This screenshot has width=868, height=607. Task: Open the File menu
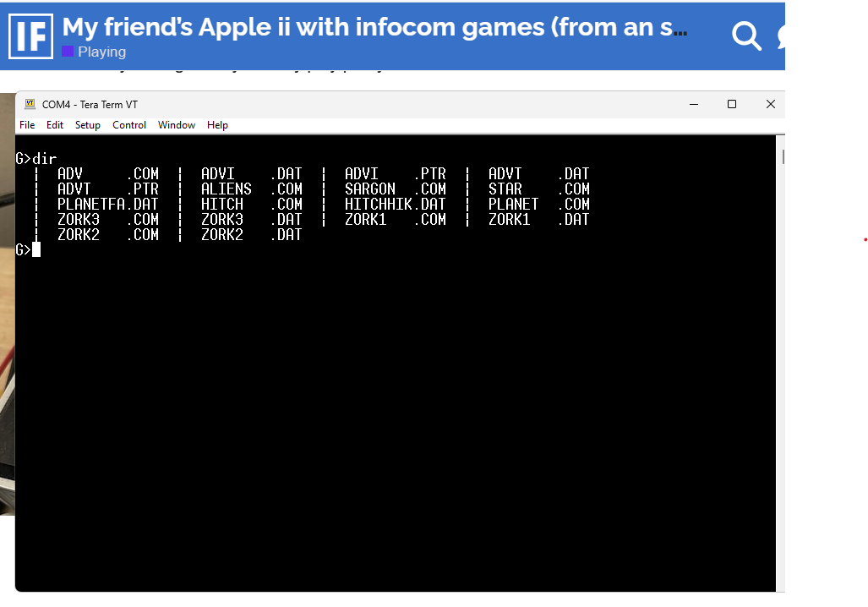coord(27,125)
